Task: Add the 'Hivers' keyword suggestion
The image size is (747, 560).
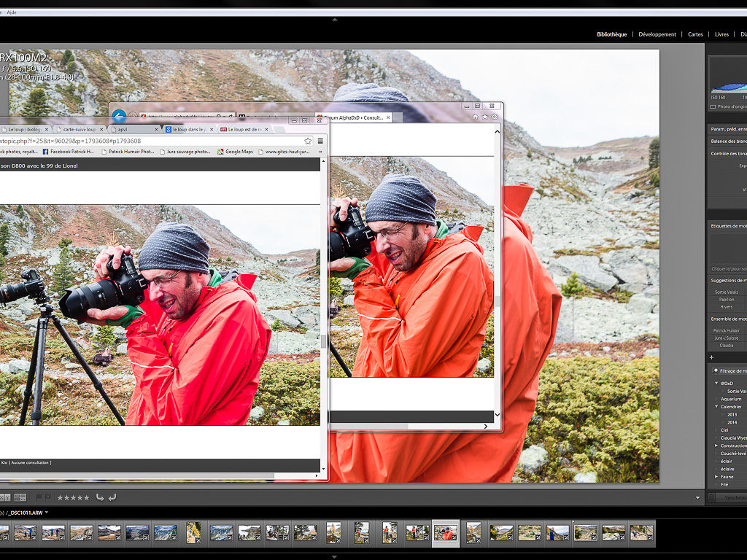Action: (727, 307)
